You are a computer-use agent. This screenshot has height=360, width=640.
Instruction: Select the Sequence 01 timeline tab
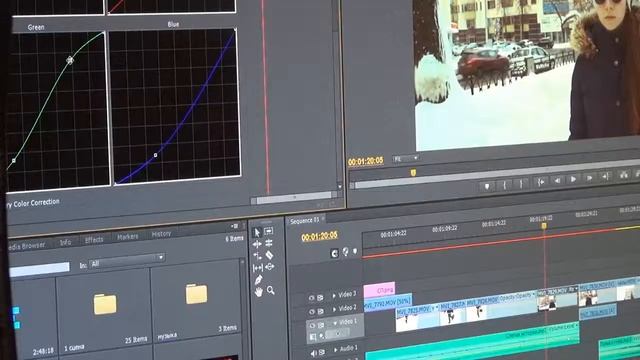pos(304,221)
